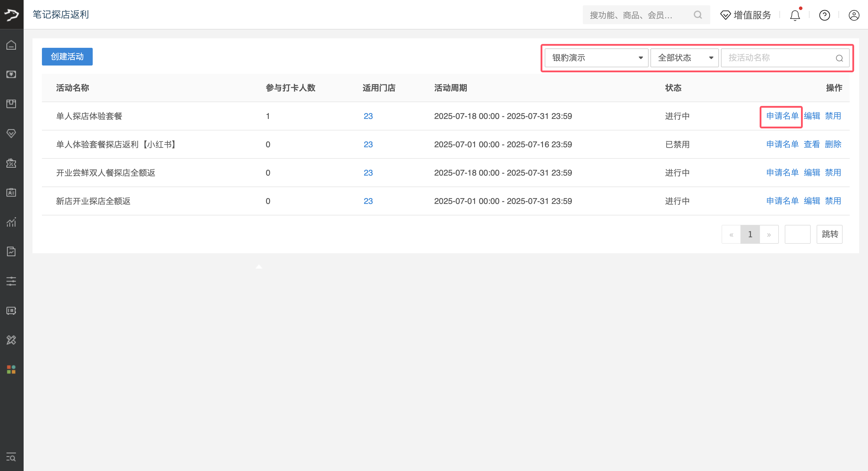Open 申请名单 for 单人探店体验套餐
This screenshot has width=868, height=471.
click(x=782, y=116)
